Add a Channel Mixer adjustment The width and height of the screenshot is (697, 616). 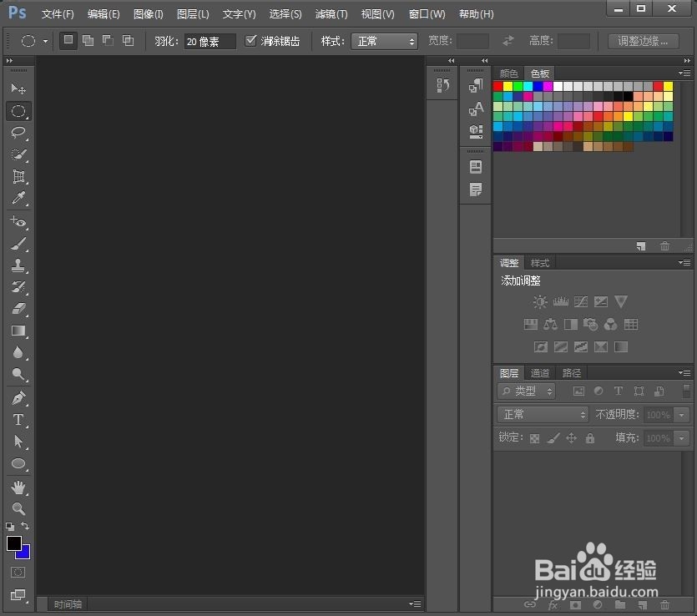click(610, 325)
